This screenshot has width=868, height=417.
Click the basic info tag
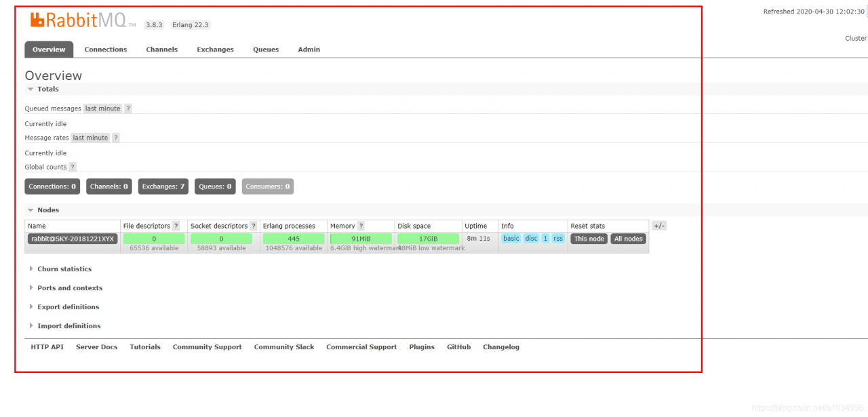pos(511,239)
